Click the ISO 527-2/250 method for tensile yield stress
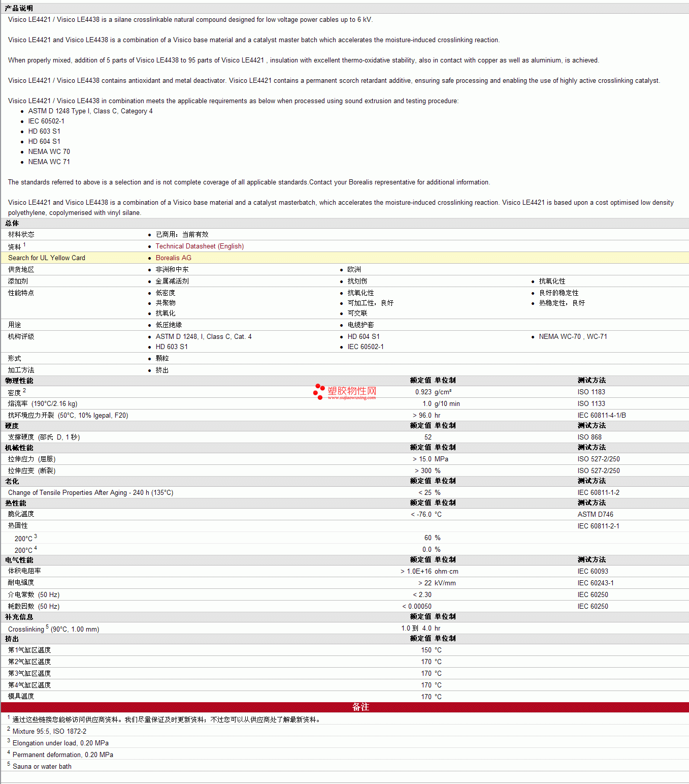Image resolution: width=689 pixels, height=784 pixels. [599, 459]
